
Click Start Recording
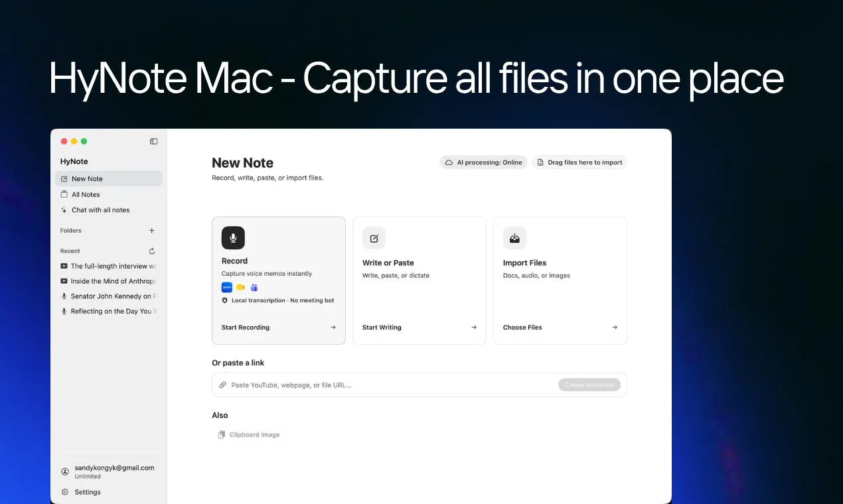point(246,327)
